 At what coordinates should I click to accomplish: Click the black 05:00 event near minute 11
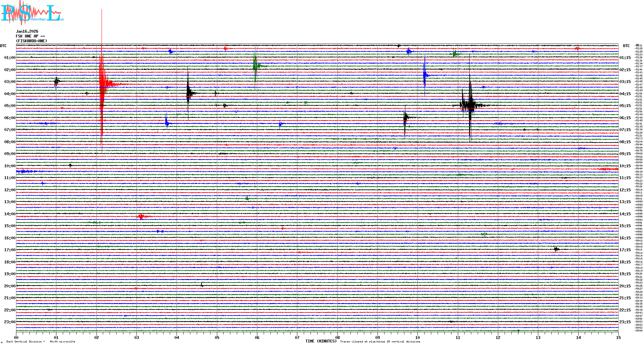click(x=470, y=105)
